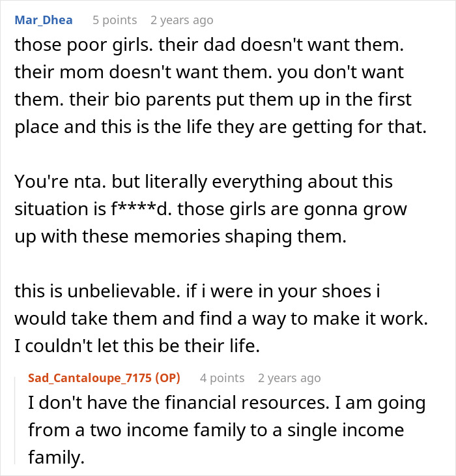
Task: Click the line "I don't have the financial resources"
Action: click(227, 403)
